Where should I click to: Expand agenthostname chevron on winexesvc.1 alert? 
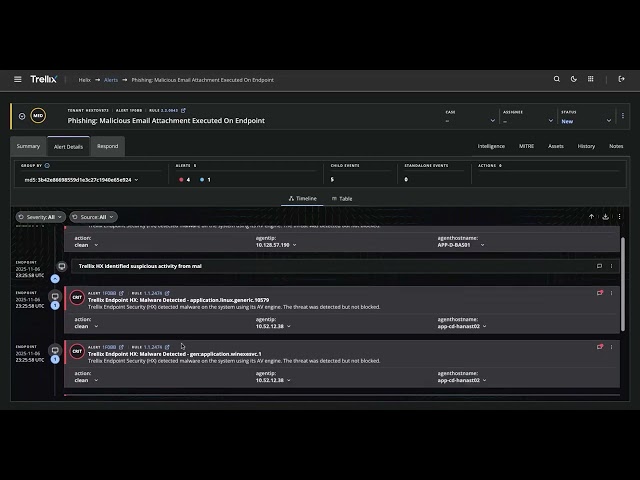click(x=485, y=380)
